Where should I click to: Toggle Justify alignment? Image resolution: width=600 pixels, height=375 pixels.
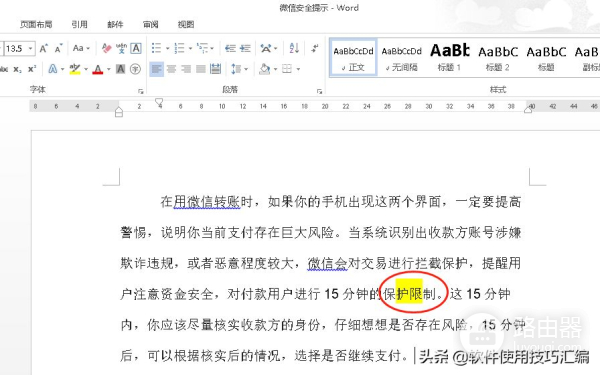201,69
